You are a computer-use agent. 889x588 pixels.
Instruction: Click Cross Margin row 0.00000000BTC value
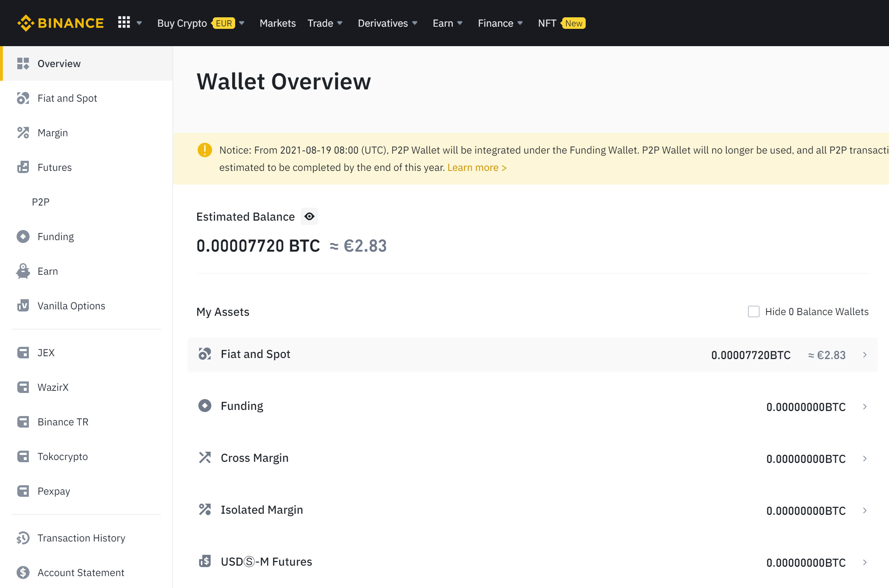coord(806,459)
